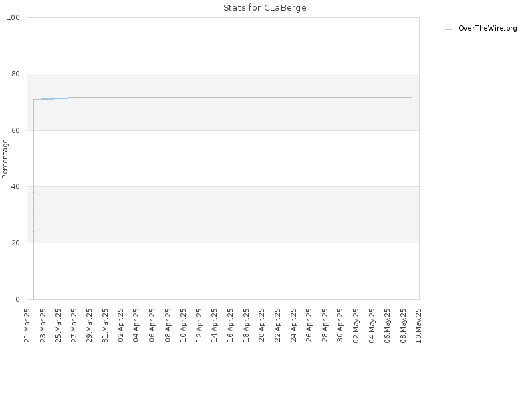This screenshot has width=532, height=399.
Task: Click the 100 y-axis value
Action: (x=13, y=18)
